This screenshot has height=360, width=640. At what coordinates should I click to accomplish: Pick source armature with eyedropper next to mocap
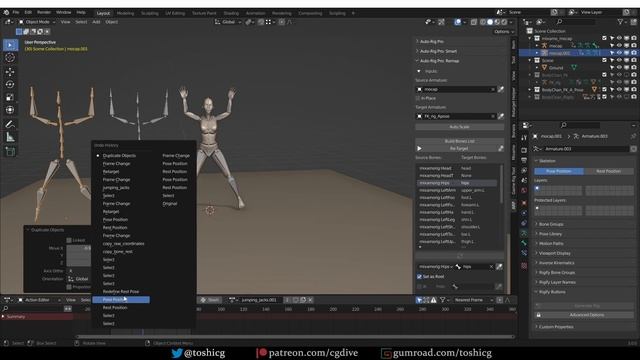click(x=501, y=89)
